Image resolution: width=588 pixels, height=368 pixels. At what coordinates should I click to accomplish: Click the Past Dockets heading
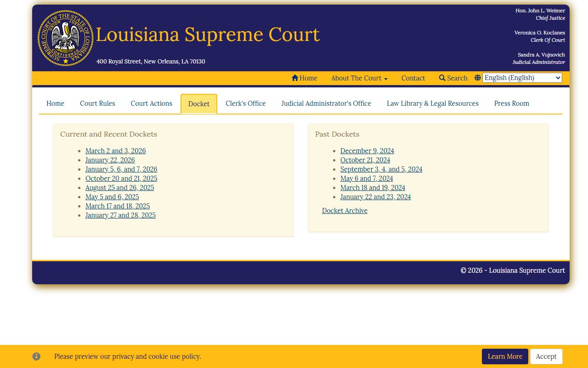(x=337, y=134)
